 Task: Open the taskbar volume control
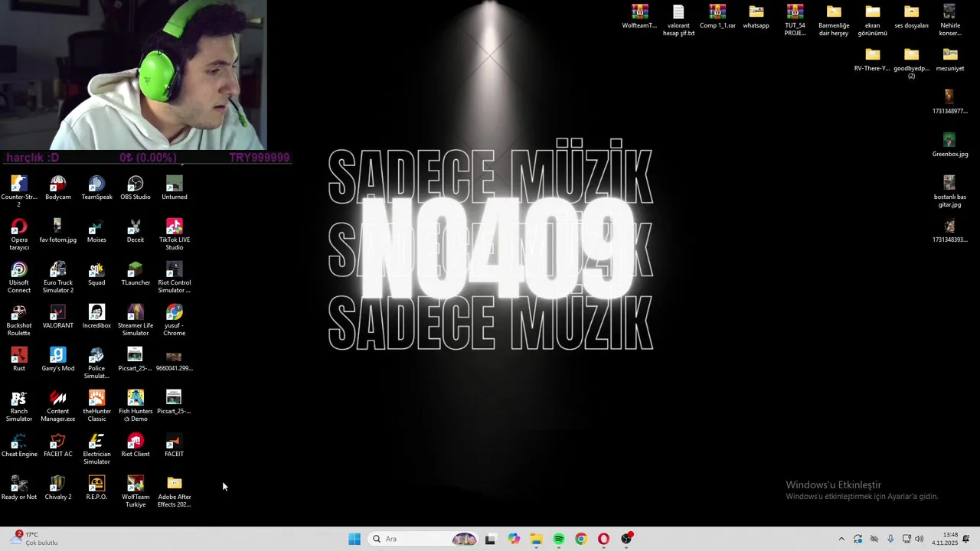pos(919,539)
